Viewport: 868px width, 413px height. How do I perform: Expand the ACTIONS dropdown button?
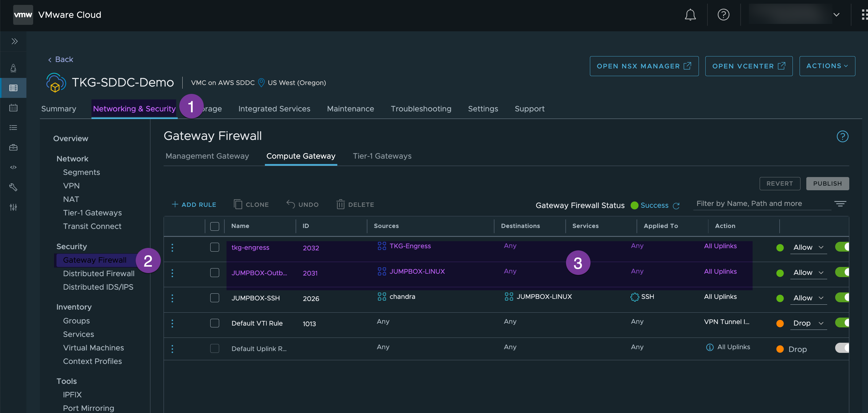827,66
